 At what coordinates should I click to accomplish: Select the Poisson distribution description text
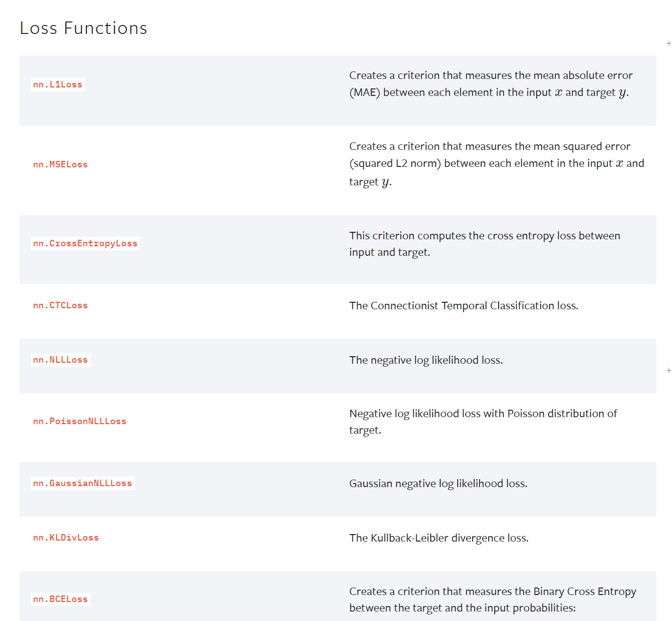483,422
